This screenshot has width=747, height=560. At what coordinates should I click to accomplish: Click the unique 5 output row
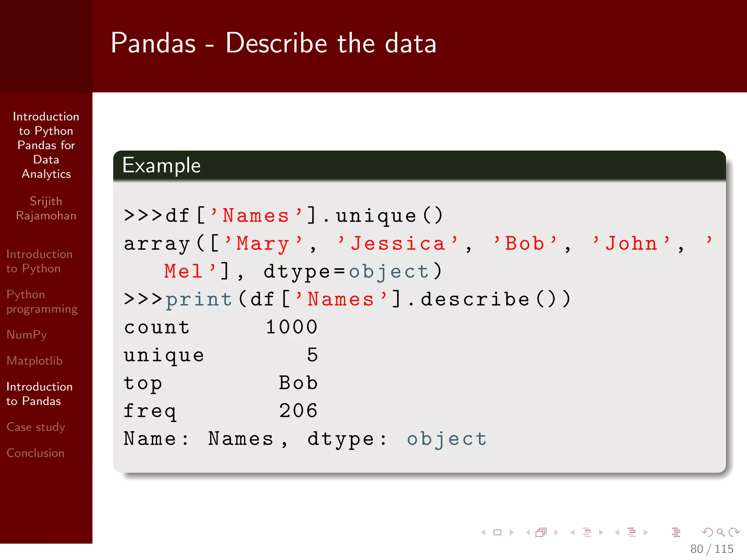click(221, 355)
